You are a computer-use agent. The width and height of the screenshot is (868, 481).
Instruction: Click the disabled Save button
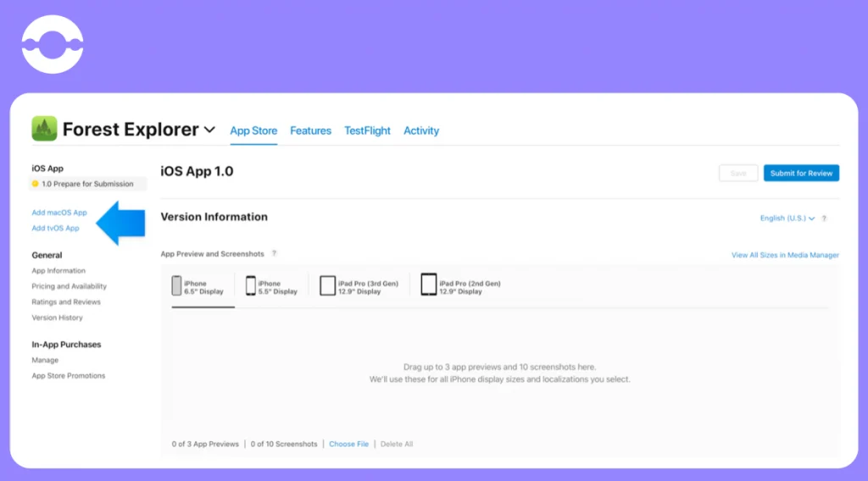(x=738, y=173)
